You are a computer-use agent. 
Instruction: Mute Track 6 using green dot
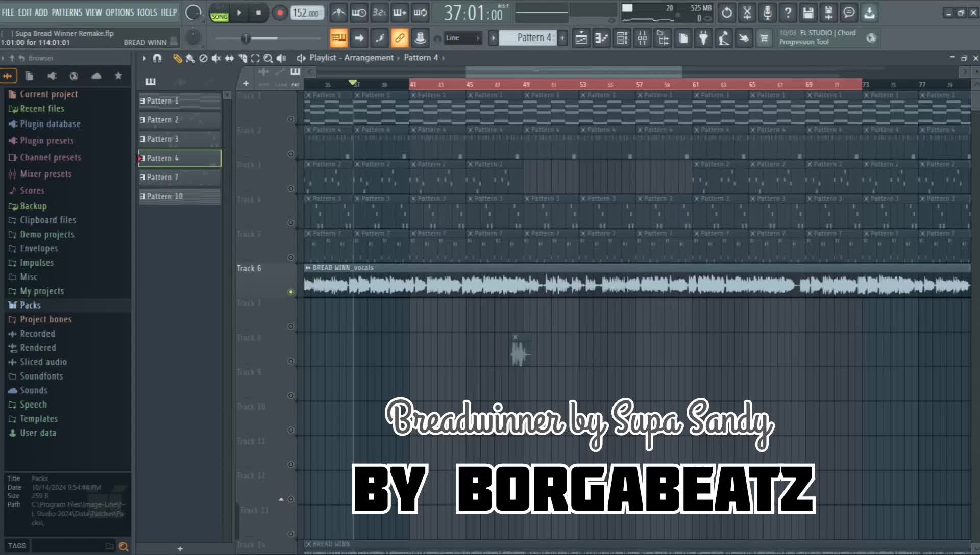pyautogui.click(x=291, y=292)
